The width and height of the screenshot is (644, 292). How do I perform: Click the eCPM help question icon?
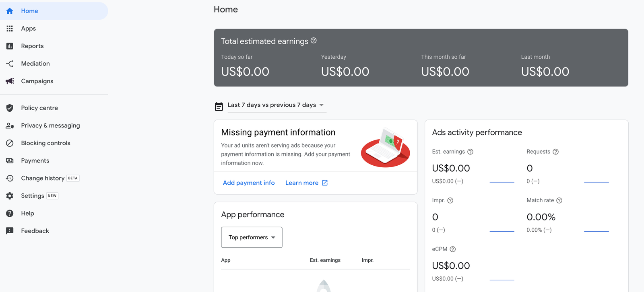tap(452, 249)
